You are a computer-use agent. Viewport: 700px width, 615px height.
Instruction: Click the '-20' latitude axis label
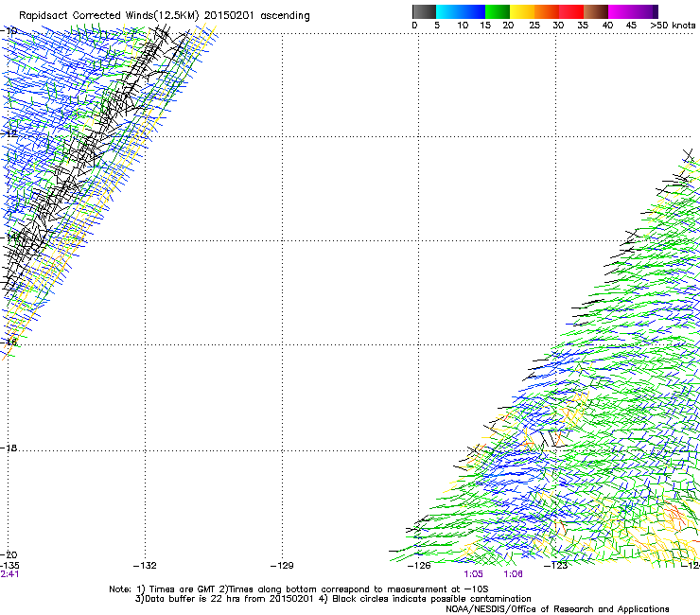coord(9,554)
